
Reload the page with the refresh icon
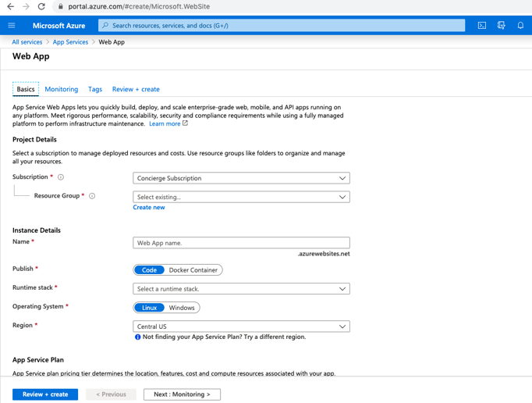pyautogui.click(x=41, y=6)
